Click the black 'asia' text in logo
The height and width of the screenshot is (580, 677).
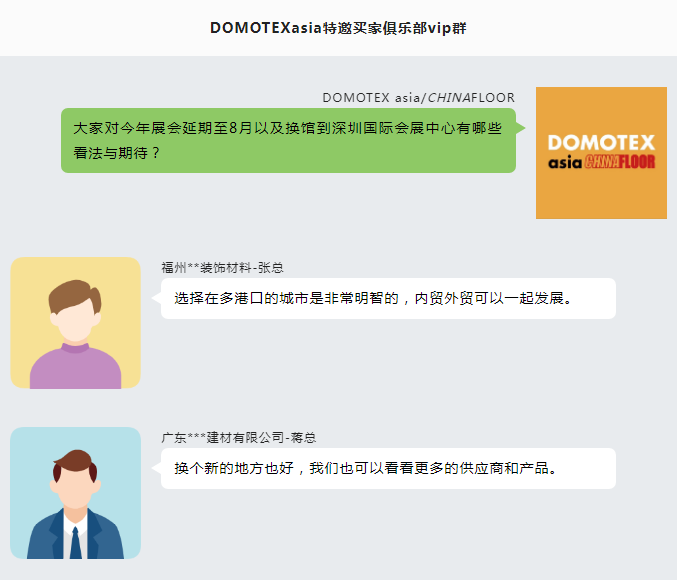click(x=565, y=162)
